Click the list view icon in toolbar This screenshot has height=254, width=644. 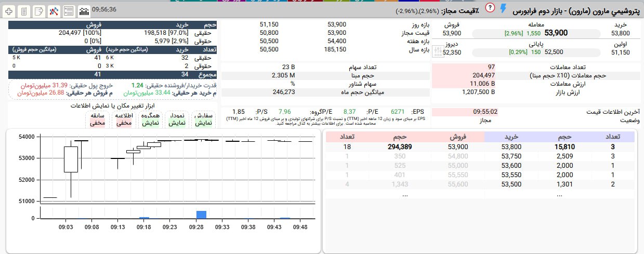pos(68,10)
